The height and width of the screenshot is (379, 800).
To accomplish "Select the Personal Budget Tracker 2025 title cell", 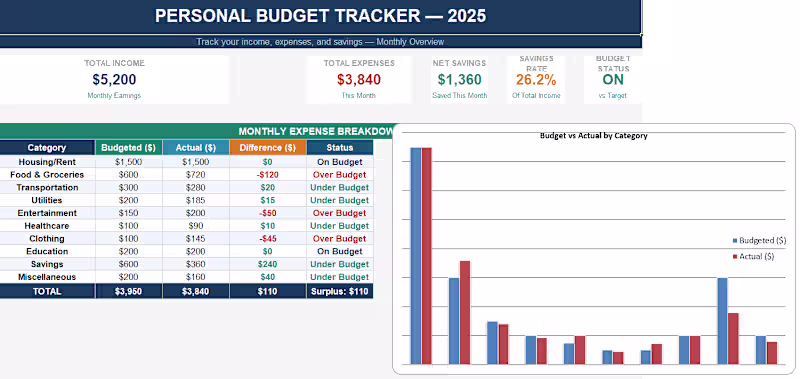I will [x=320, y=16].
